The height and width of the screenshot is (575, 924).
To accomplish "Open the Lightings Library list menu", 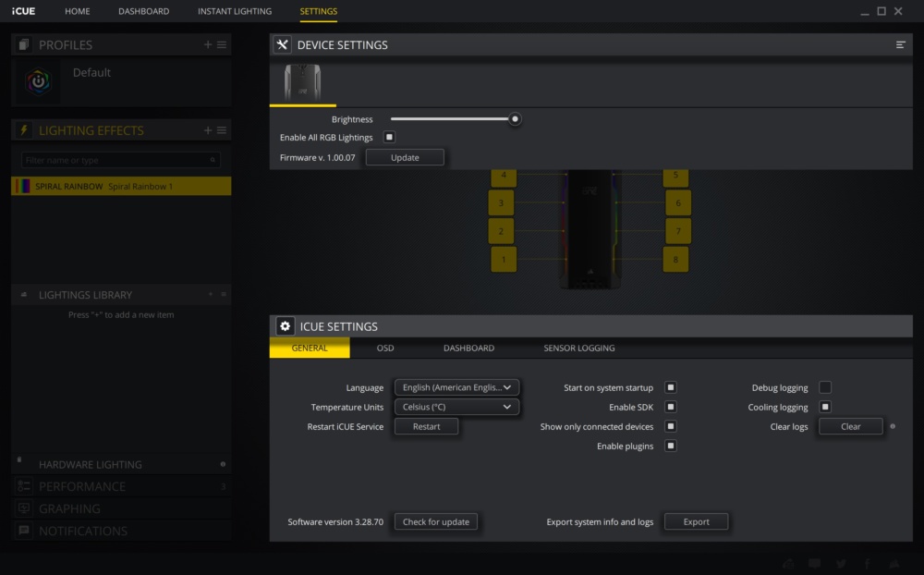I will coord(224,294).
